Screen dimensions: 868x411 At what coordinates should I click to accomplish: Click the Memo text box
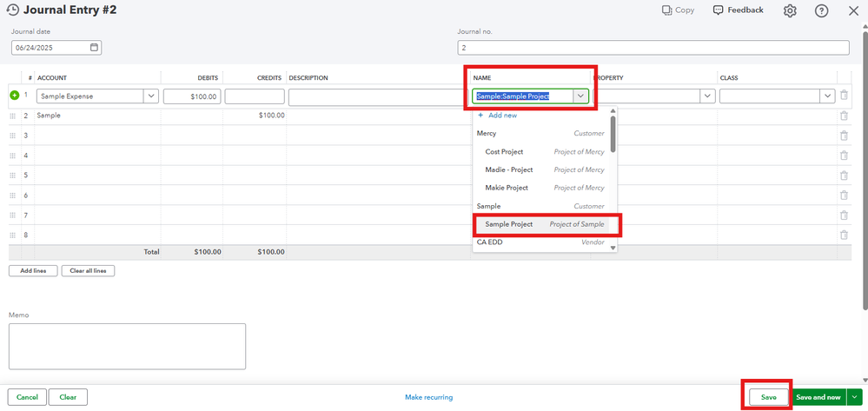(128, 346)
